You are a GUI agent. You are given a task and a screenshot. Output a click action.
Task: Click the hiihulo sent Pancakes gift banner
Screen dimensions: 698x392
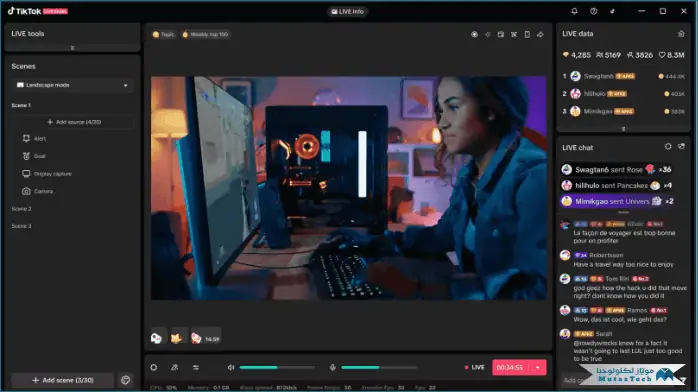tap(617, 186)
